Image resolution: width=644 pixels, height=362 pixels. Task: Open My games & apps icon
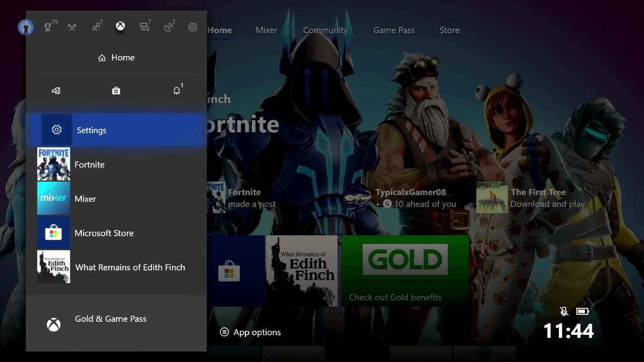click(x=56, y=90)
